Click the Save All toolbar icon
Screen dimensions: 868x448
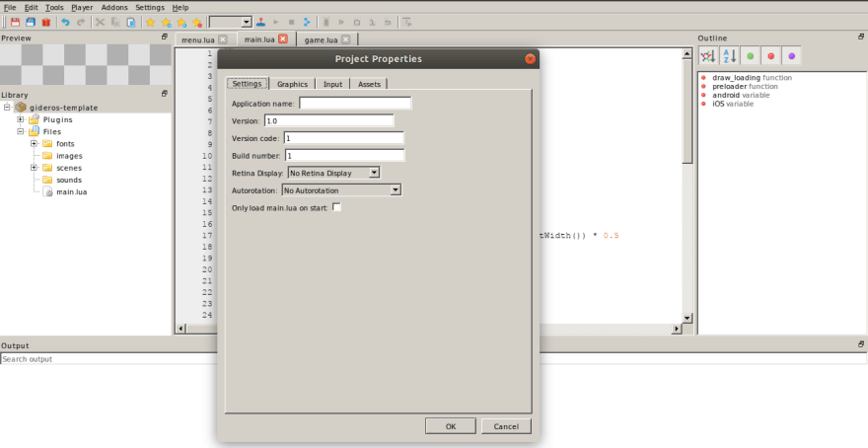31,22
